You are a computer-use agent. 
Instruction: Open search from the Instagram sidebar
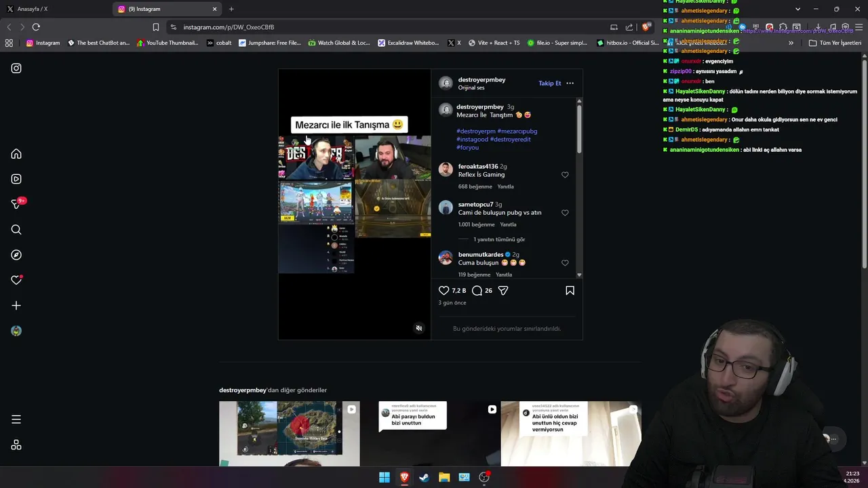tap(16, 230)
